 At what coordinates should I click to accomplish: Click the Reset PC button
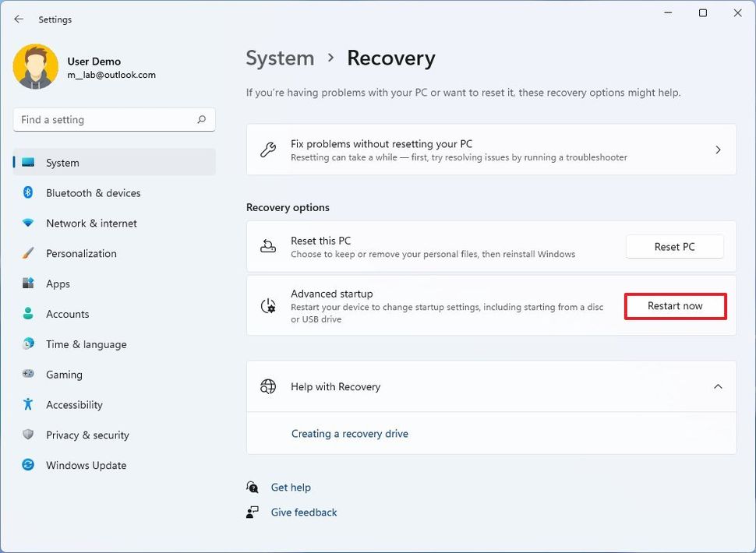(674, 246)
